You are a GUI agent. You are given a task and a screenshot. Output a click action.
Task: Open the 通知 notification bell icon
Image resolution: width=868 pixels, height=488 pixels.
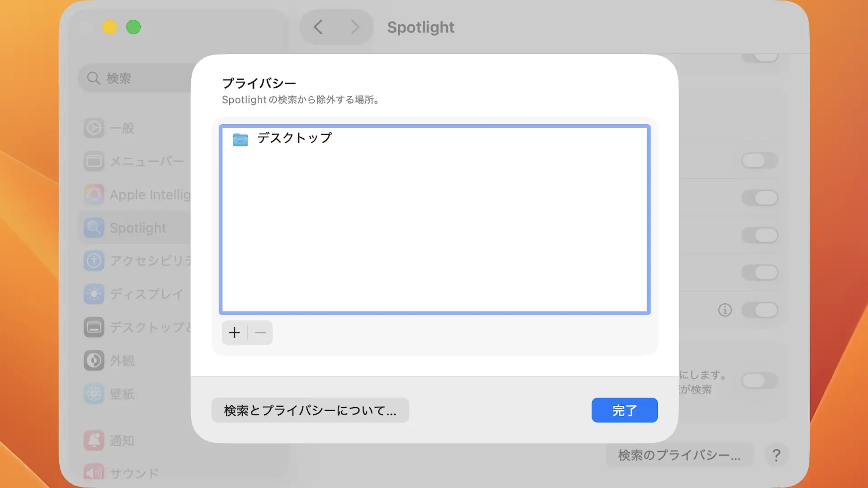click(94, 441)
